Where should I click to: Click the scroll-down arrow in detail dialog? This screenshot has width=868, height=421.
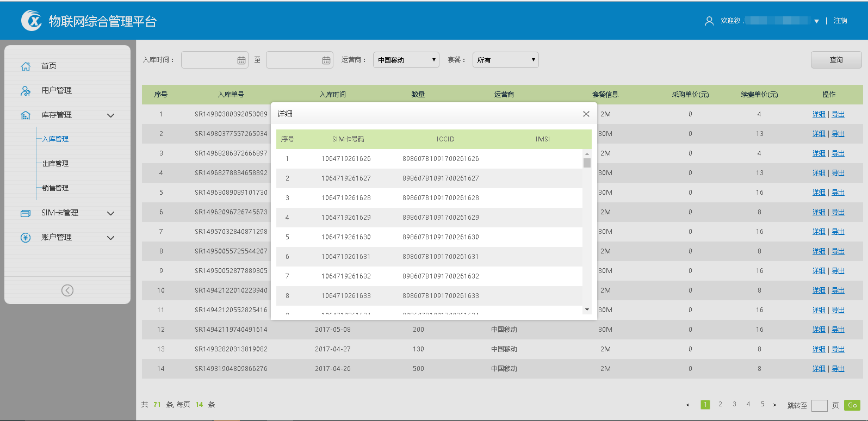pyautogui.click(x=587, y=309)
